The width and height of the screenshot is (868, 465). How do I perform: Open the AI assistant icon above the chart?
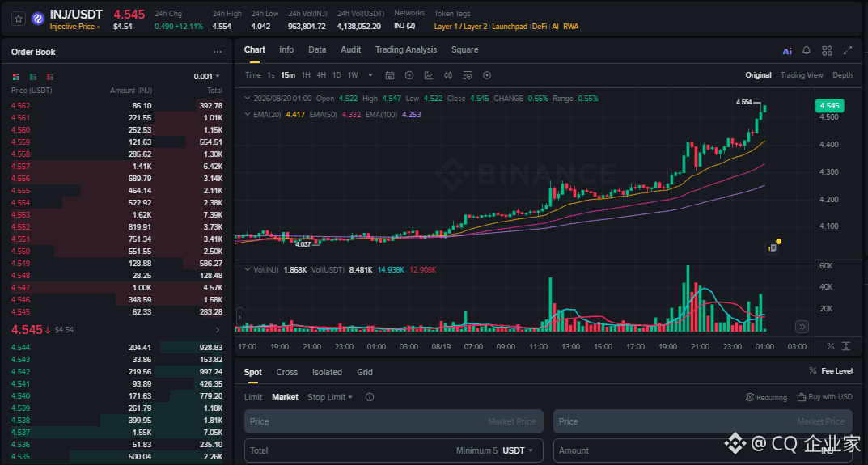(x=786, y=51)
